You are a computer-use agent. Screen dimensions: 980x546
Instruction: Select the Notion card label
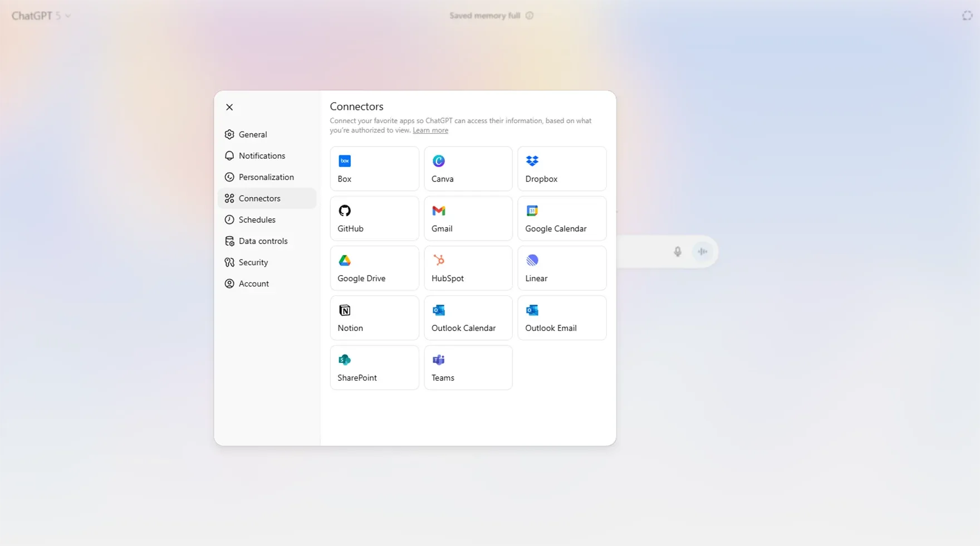point(350,328)
